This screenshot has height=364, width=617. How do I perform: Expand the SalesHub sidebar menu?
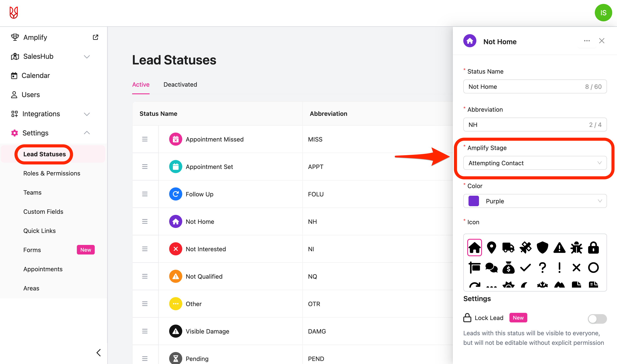tap(87, 57)
